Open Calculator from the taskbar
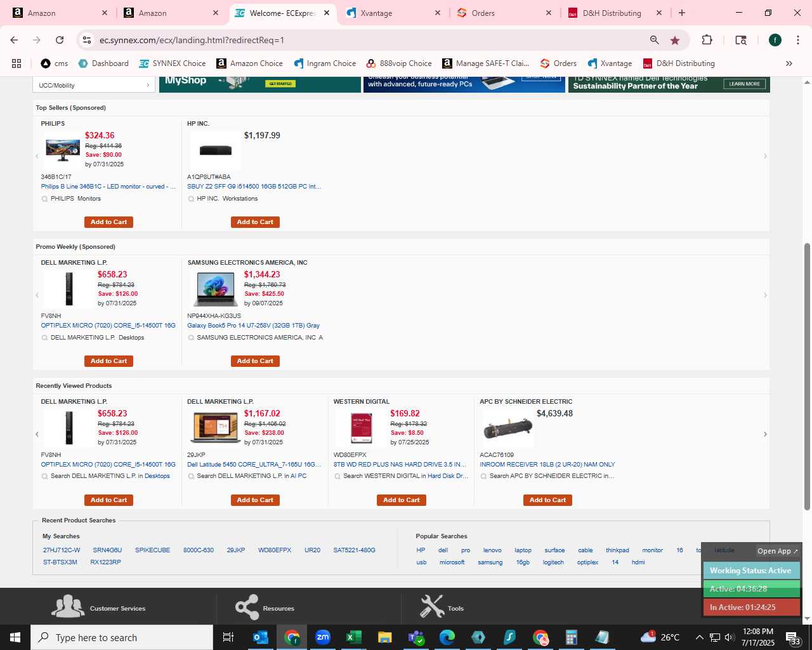 point(572,637)
